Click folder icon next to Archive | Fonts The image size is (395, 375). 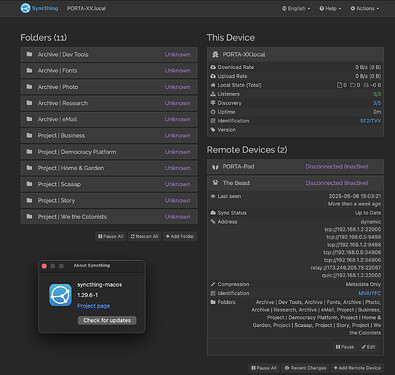pos(29,70)
